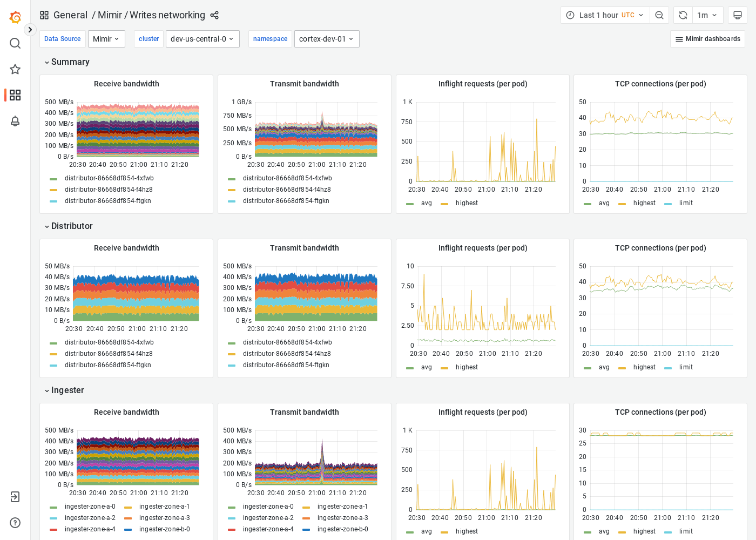The image size is (756, 540).
Task: Open the Search sidebar icon
Action: point(15,43)
